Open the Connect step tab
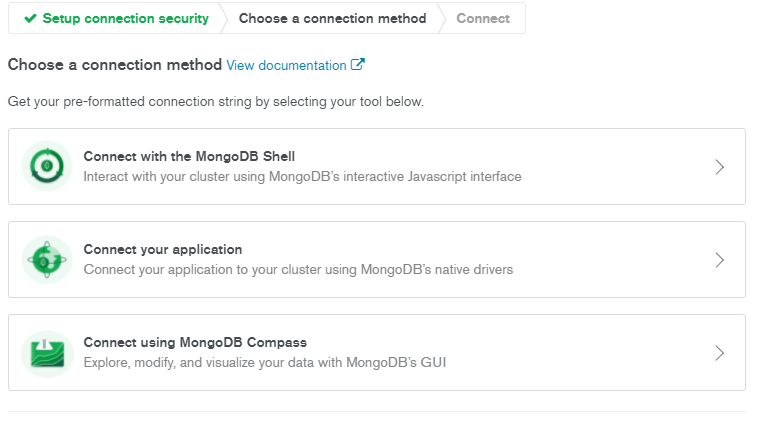 click(483, 18)
